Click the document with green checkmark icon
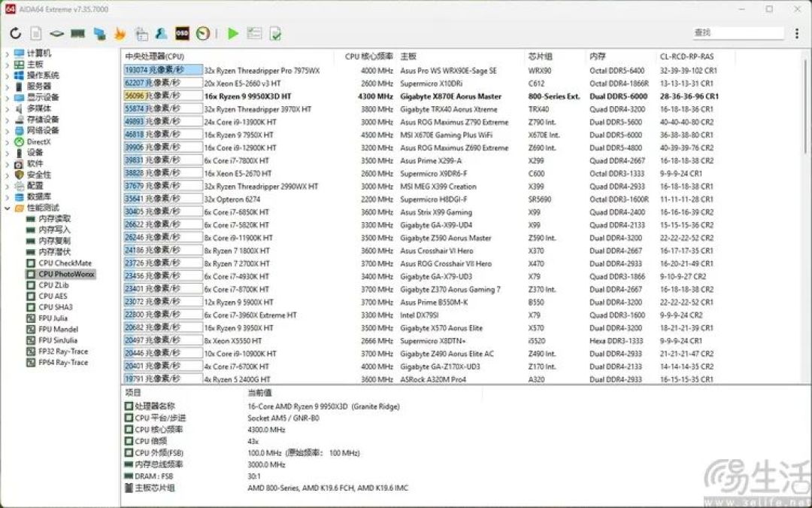This screenshot has height=508, width=812. (275, 34)
